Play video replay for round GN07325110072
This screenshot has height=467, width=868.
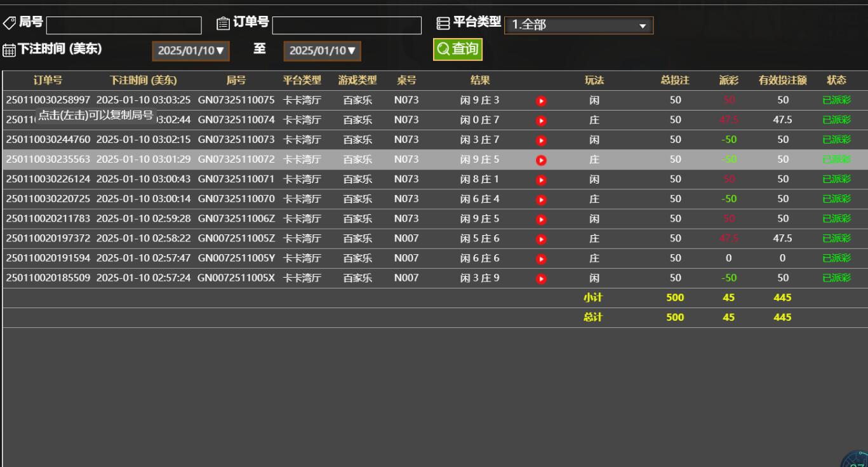coord(541,160)
